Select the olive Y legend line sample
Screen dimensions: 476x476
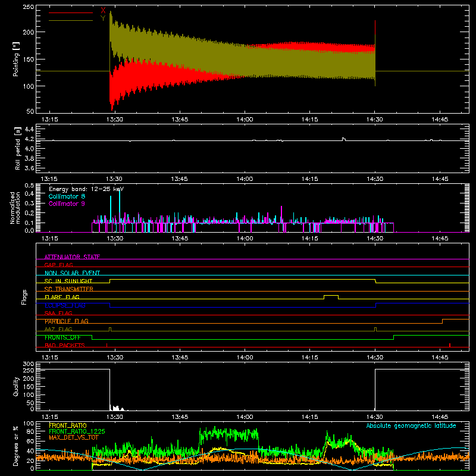[71, 20]
